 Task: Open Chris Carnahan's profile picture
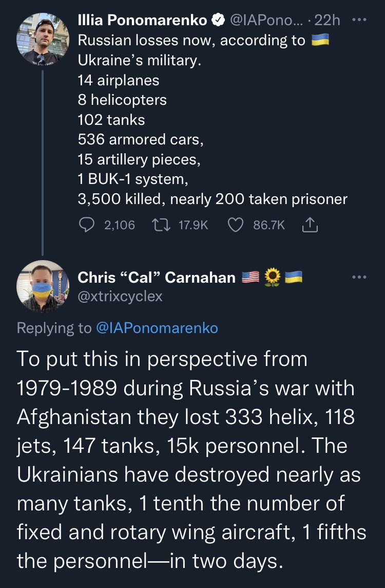pyautogui.click(x=43, y=286)
